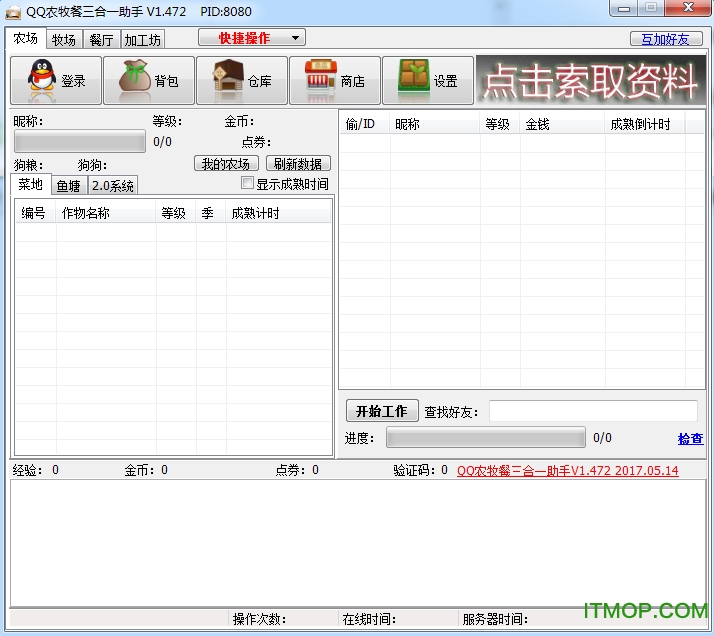Click the 我的农场 button

[226, 164]
